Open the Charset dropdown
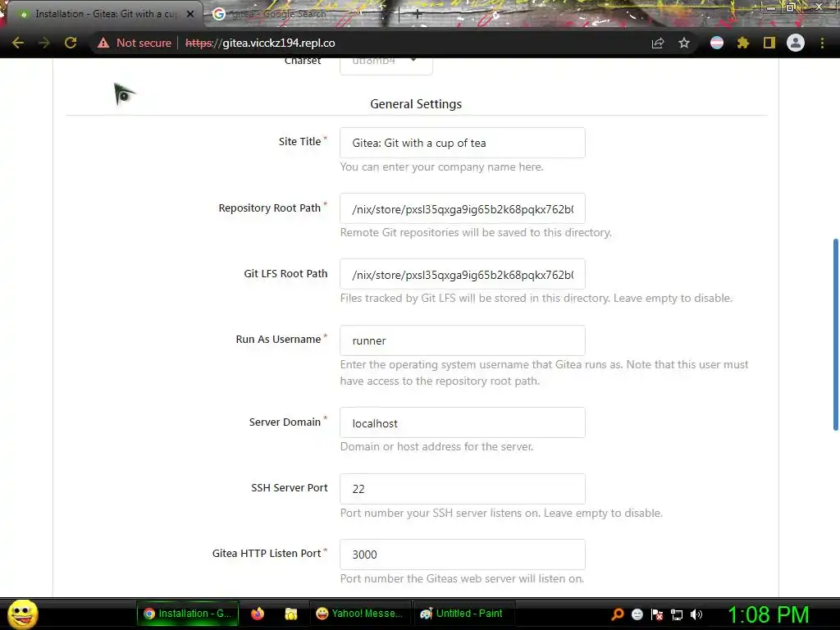This screenshot has height=630, width=840. point(386,64)
